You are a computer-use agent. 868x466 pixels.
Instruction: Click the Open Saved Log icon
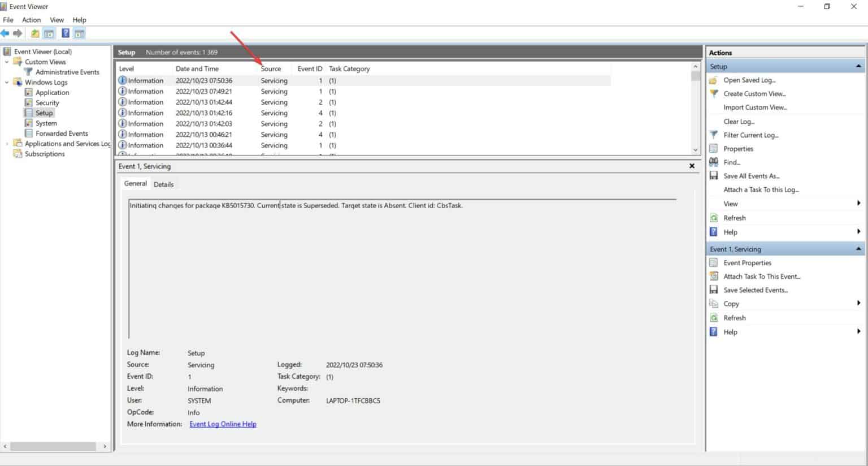click(713, 80)
